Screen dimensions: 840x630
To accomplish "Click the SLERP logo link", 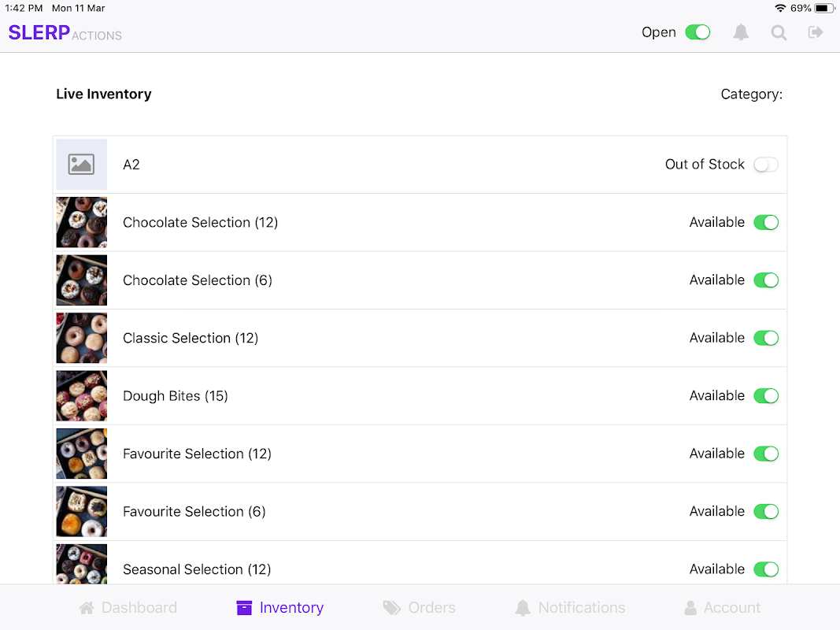I will pyautogui.click(x=39, y=33).
